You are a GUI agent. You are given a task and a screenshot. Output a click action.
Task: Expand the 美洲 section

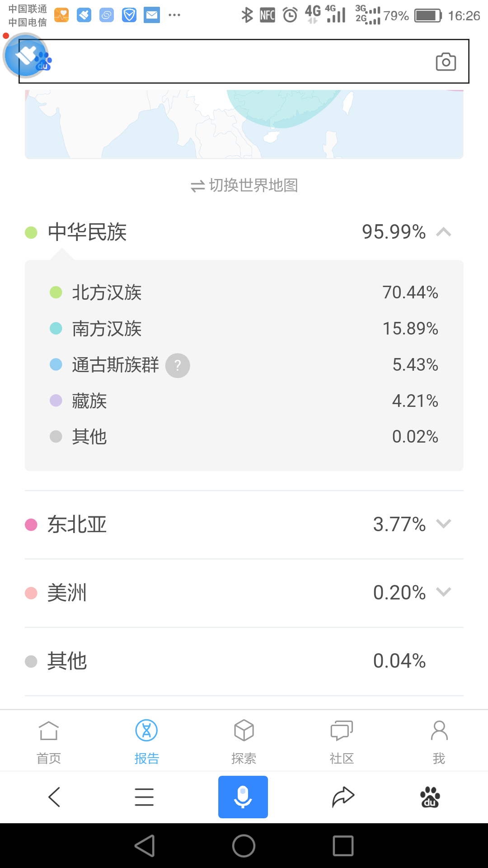click(244, 593)
